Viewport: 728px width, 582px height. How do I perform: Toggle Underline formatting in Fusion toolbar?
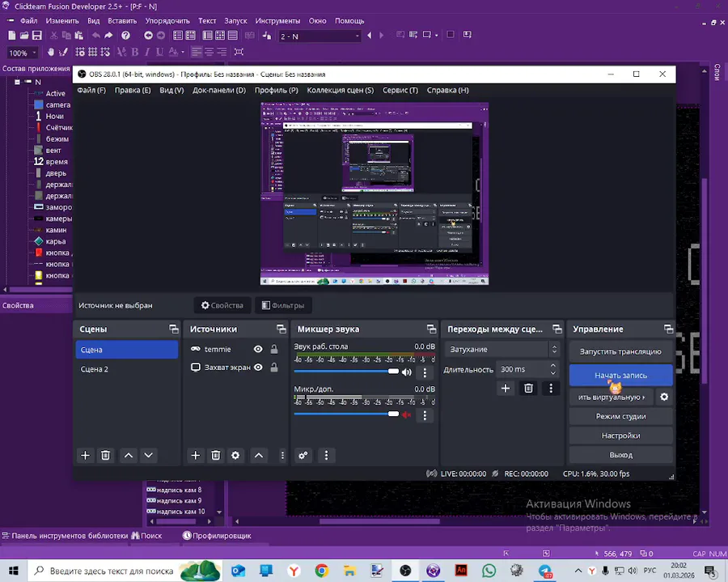pyautogui.click(x=159, y=52)
